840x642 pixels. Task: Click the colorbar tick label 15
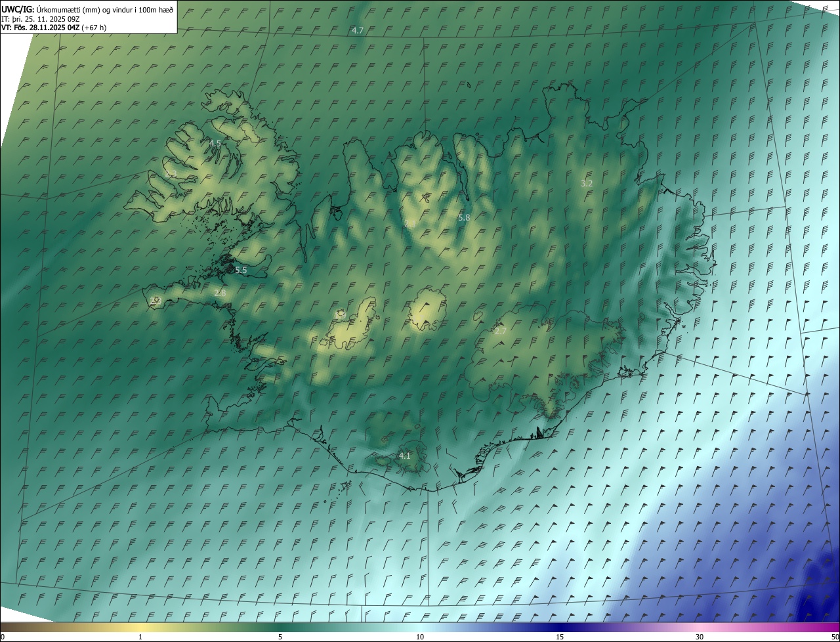click(560, 637)
